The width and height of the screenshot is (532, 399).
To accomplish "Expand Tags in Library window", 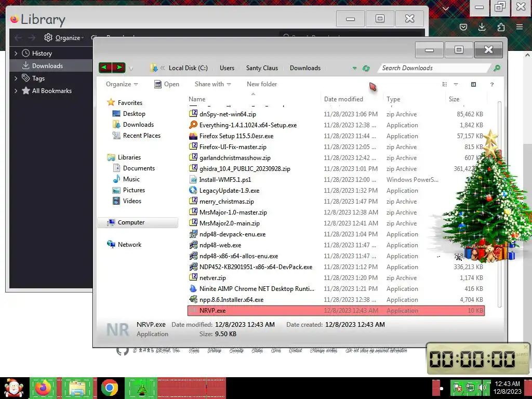I will [16, 78].
